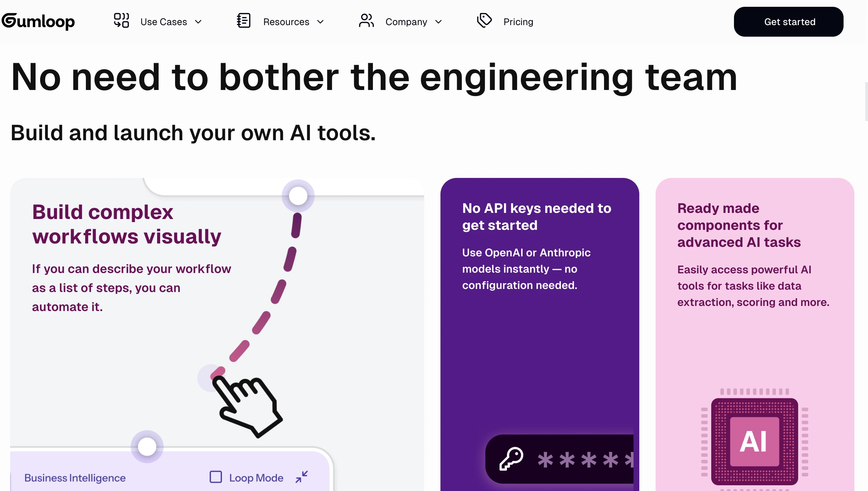
Task: Click the key icon in the API field
Action: 511,459
